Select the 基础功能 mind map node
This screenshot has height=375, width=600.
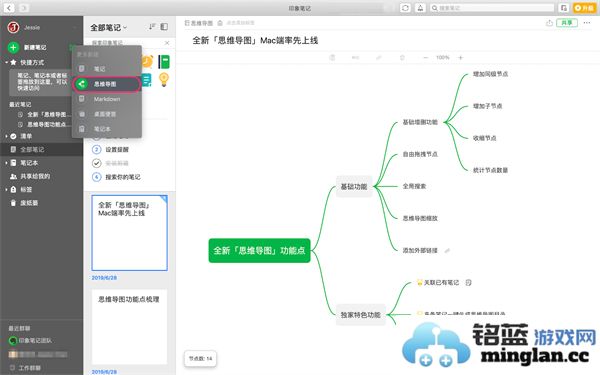pyautogui.click(x=354, y=186)
